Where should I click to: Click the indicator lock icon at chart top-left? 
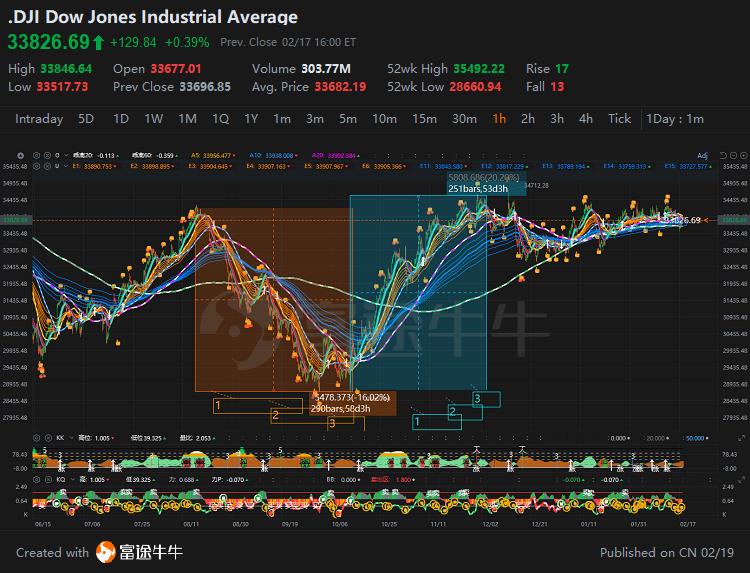(x=21, y=155)
